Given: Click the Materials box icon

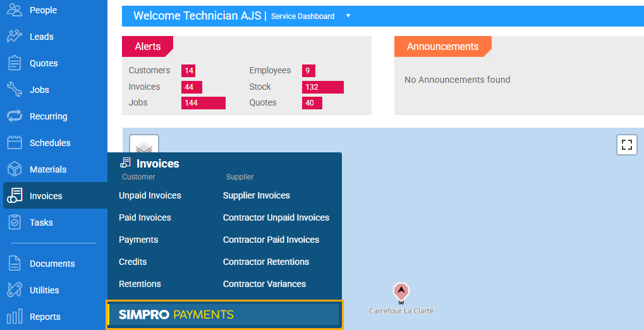Looking at the screenshot, I should pos(15,169).
